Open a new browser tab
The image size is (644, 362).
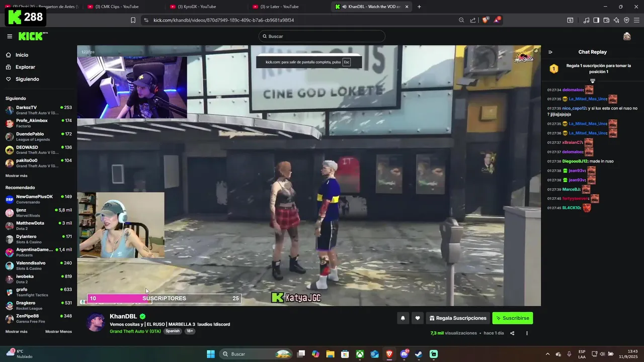(x=419, y=7)
